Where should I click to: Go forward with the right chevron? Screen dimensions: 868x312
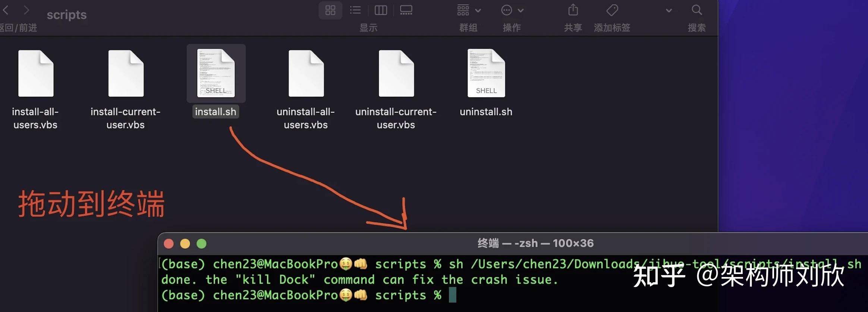point(26,10)
